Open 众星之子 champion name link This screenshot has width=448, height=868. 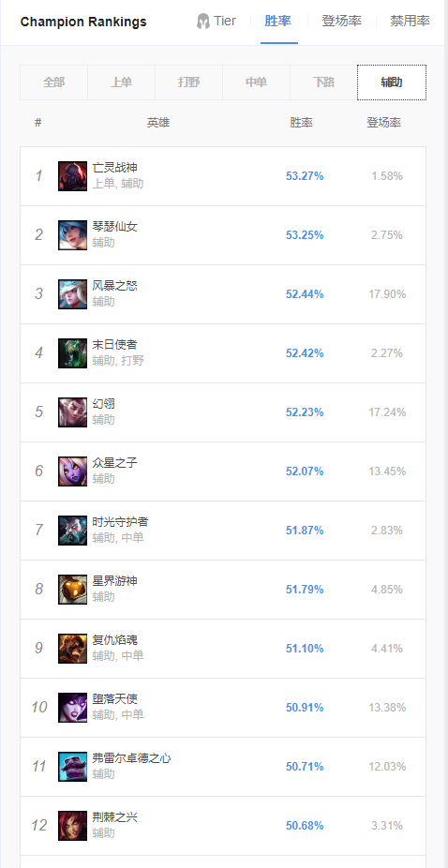115,463
